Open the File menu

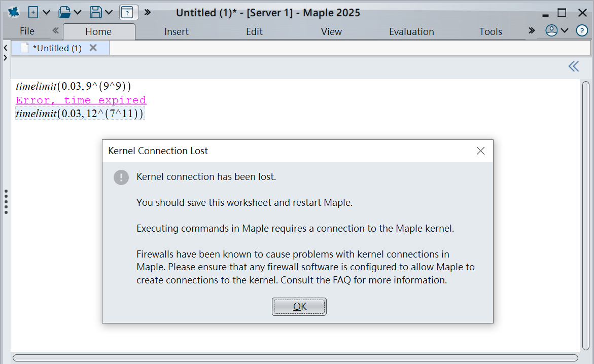(x=27, y=31)
